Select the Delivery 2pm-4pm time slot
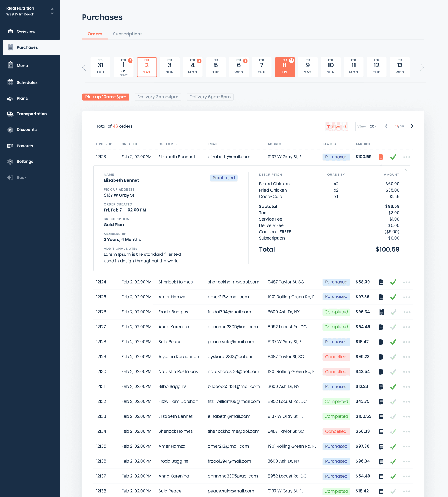The image size is (448, 497). (x=158, y=97)
